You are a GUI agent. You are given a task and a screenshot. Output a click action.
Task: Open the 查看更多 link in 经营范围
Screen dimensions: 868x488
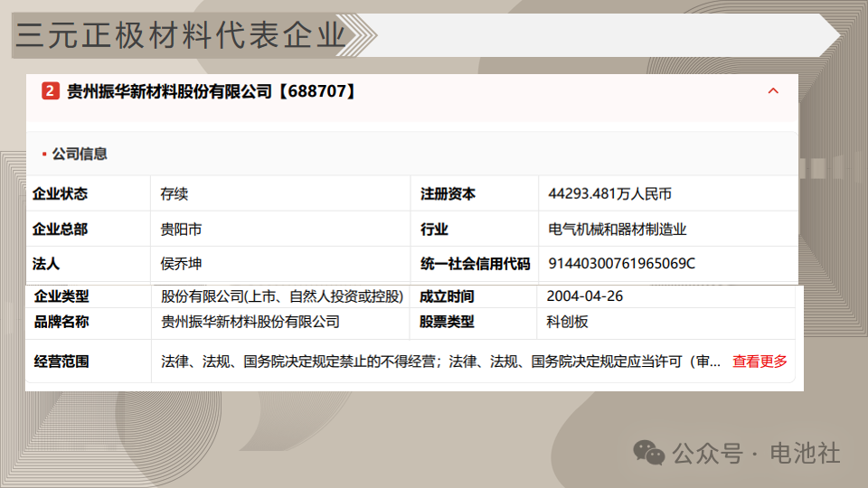[x=759, y=361]
